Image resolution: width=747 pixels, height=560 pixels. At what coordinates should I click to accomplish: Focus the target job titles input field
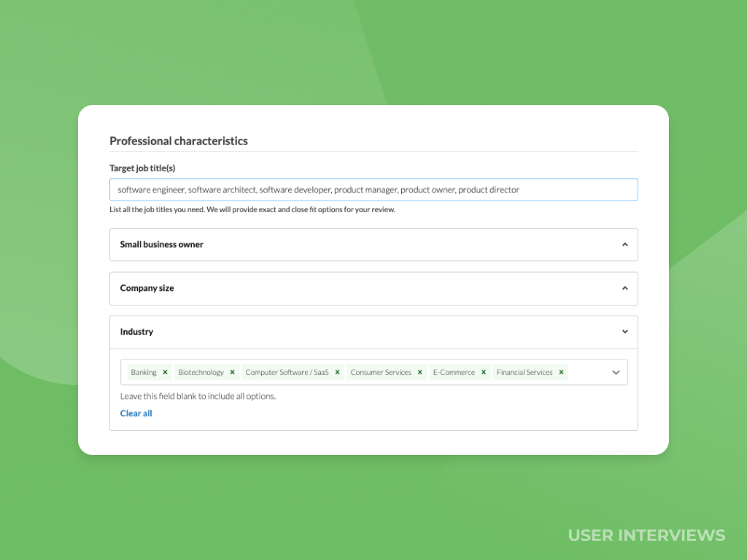tap(373, 189)
